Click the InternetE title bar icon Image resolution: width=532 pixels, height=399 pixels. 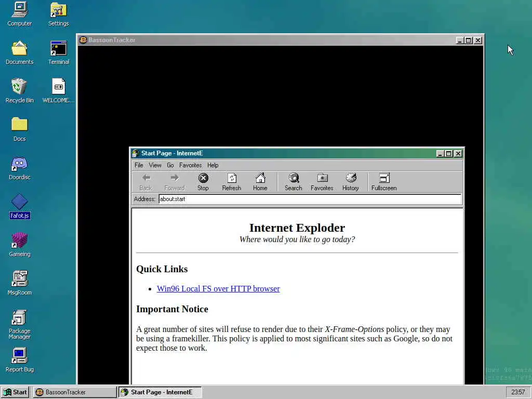click(136, 153)
